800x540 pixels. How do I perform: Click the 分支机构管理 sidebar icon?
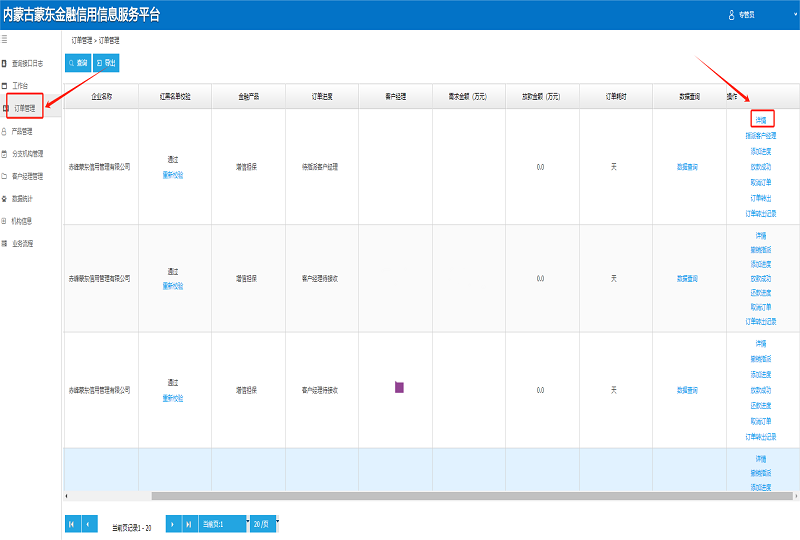point(4,154)
